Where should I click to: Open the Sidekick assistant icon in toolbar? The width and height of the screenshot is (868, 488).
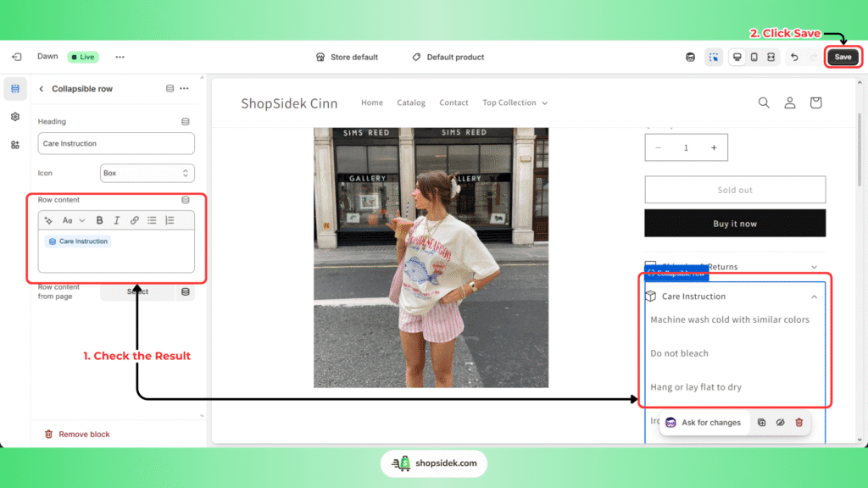[691, 57]
